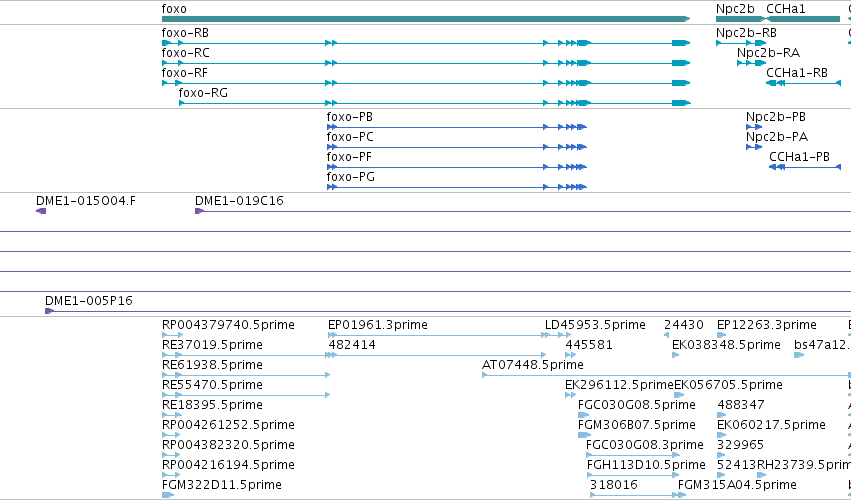Select the foxo-RB transcript label

[185, 33]
